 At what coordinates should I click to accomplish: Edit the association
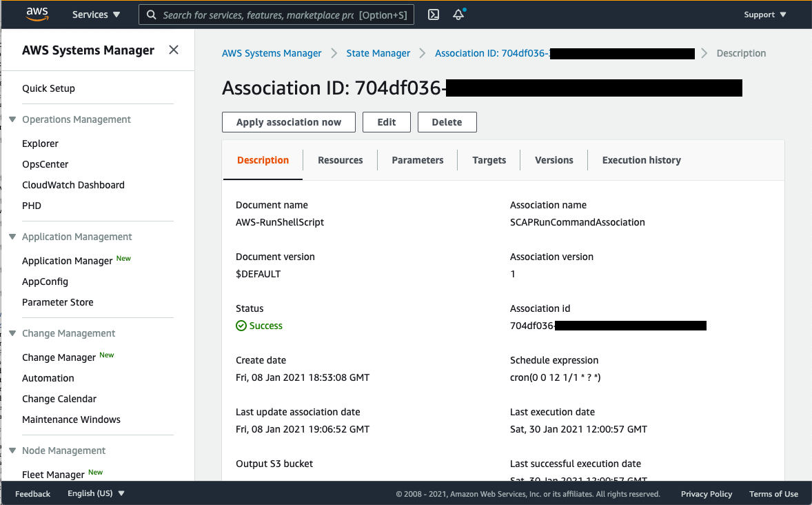point(386,122)
